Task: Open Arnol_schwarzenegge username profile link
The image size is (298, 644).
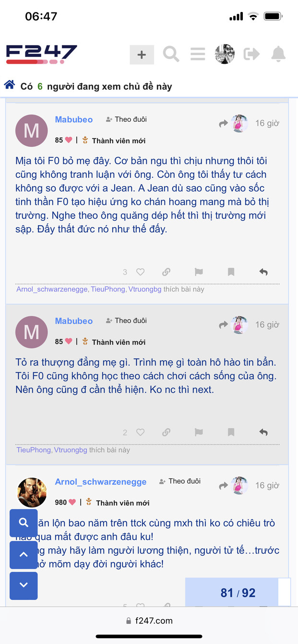Action: pos(101,482)
